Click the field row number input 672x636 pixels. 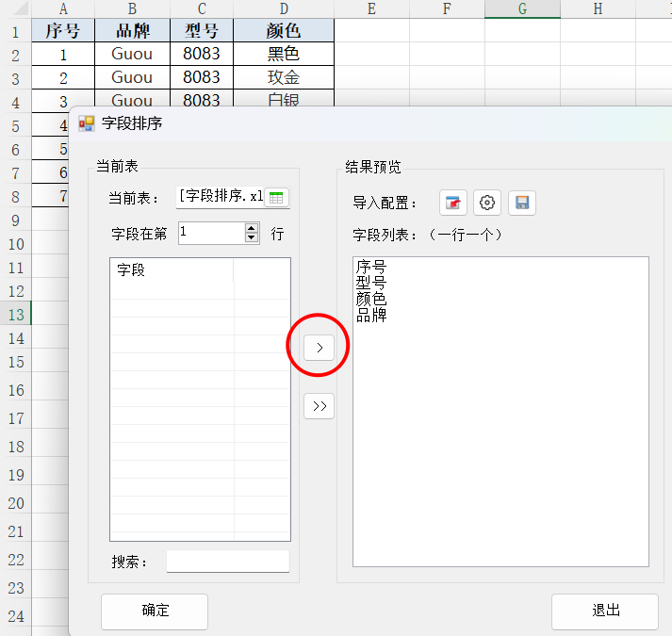coord(212,233)
